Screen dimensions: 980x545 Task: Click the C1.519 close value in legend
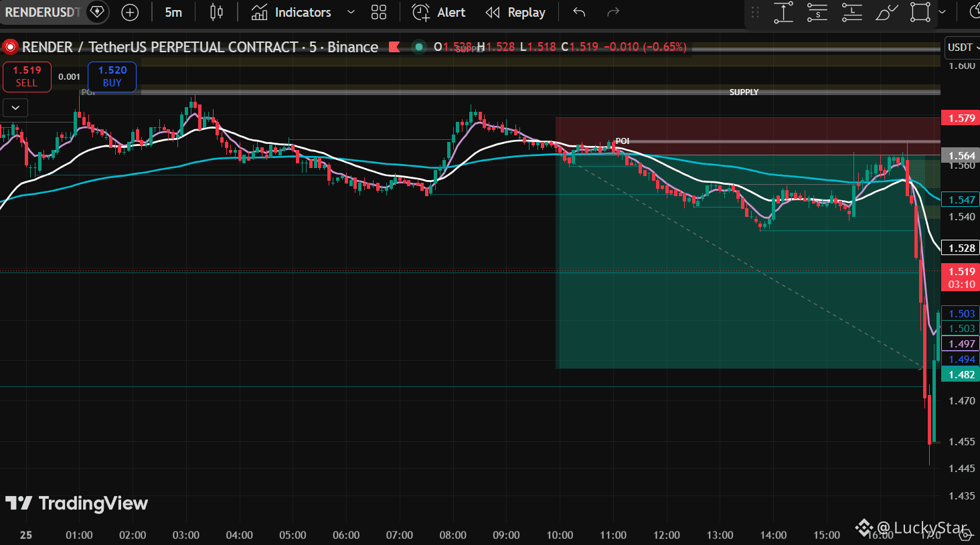tap(580, 47)
